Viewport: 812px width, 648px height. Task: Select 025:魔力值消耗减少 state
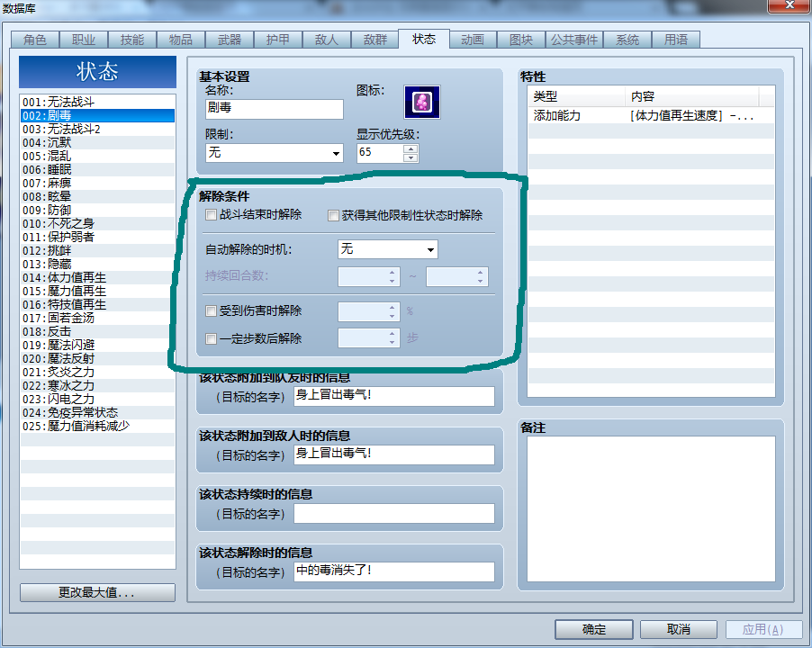[97, 426]
